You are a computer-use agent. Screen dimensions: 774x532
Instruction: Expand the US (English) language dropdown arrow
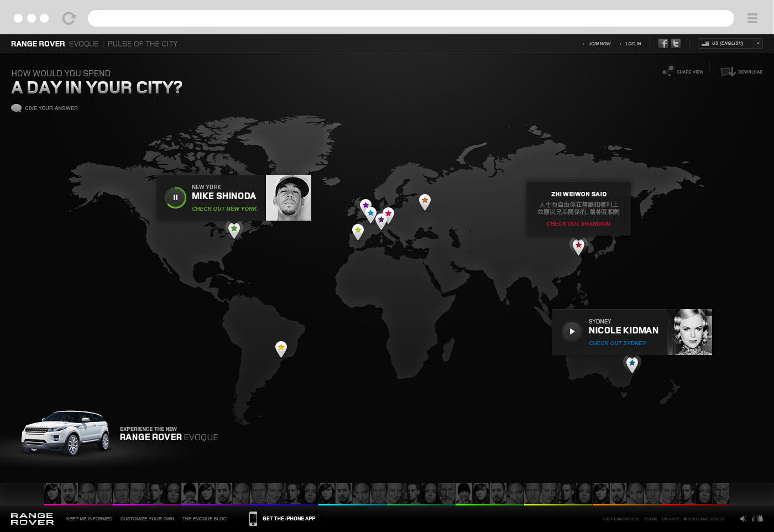758,43
